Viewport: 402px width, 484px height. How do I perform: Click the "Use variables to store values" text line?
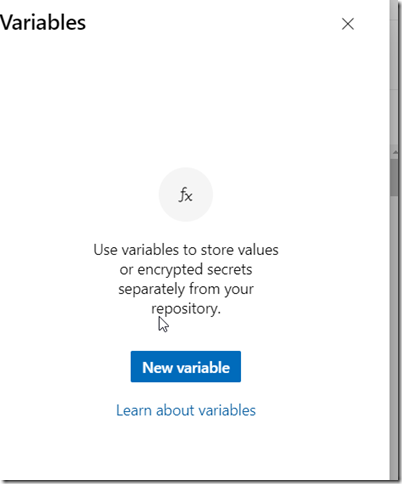[186, 250]
